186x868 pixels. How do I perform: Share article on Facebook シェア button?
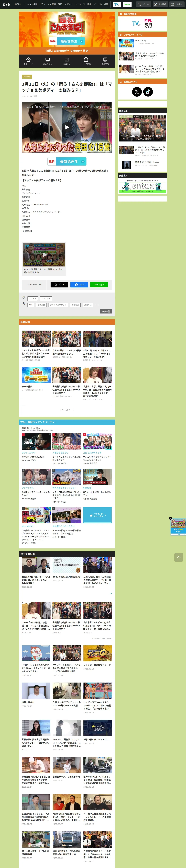click(79, 284)
